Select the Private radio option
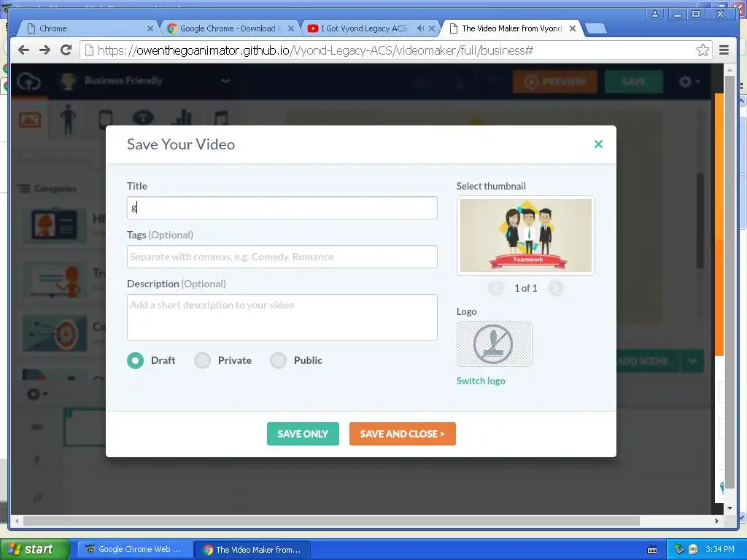Viewport: 747px width, 560px height. pos(203,360)
